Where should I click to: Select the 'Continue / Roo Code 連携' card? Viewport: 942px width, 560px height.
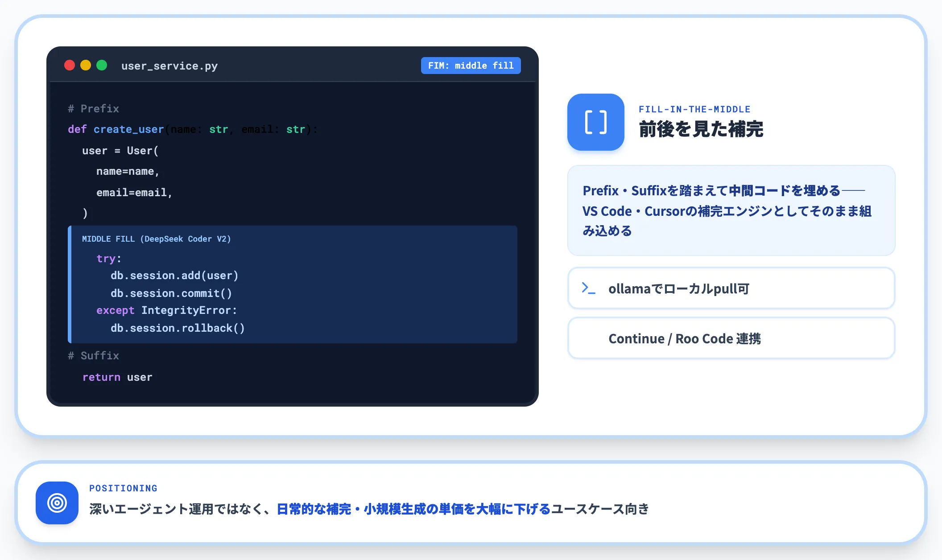pyautogui.click(x=731, y=338)
